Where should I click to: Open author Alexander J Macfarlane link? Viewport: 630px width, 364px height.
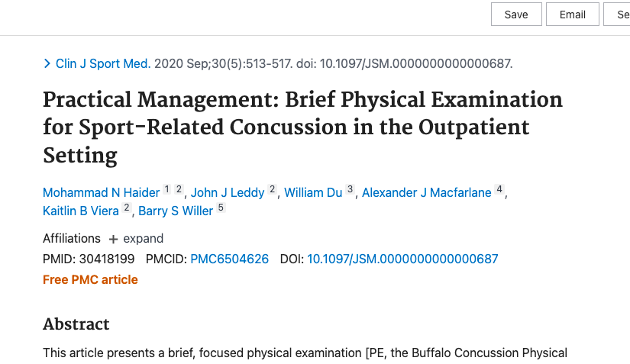coord(426,192)
